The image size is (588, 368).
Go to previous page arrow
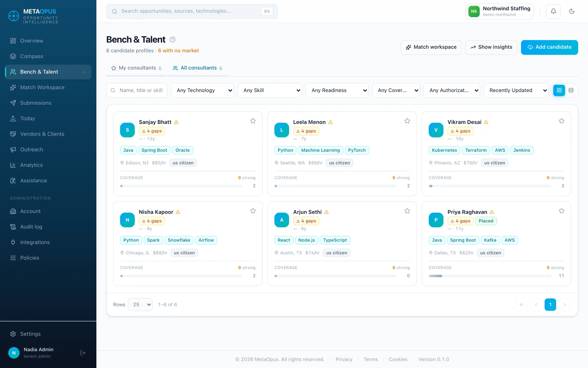(x=536, y=305)
